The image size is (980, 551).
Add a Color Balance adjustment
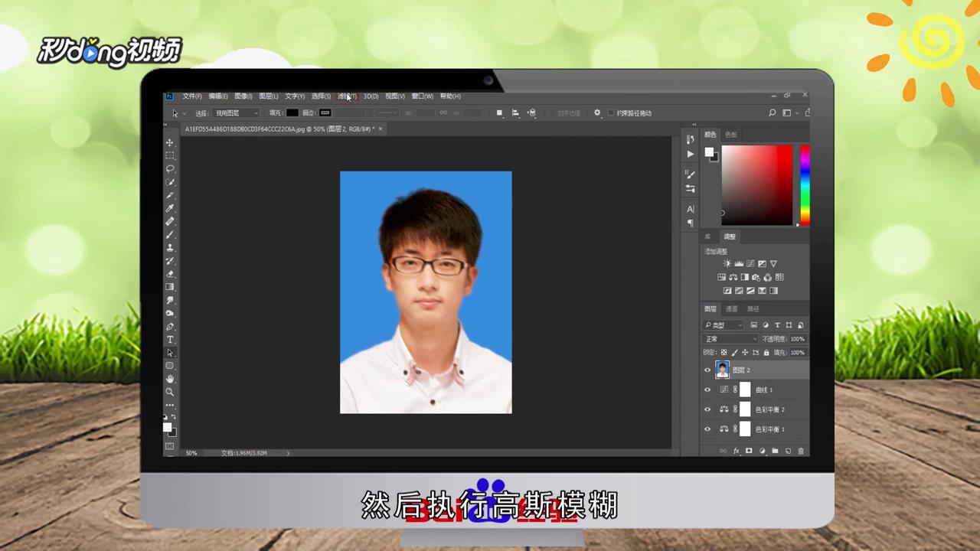(x=733, y=277)
